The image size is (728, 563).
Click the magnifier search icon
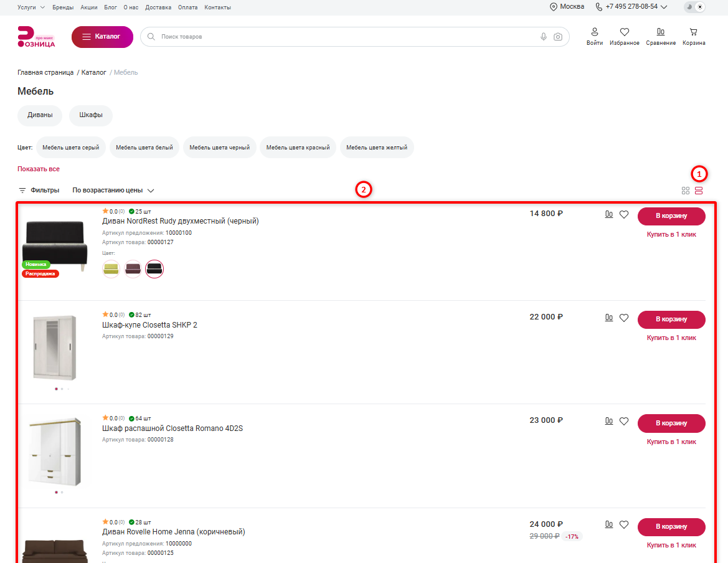point(151,37)
